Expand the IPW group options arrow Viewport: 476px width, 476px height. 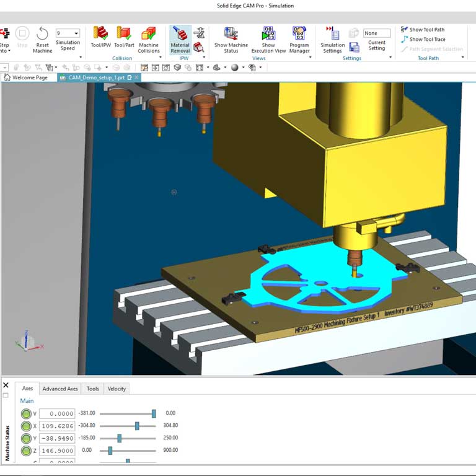tap(204, 57)
